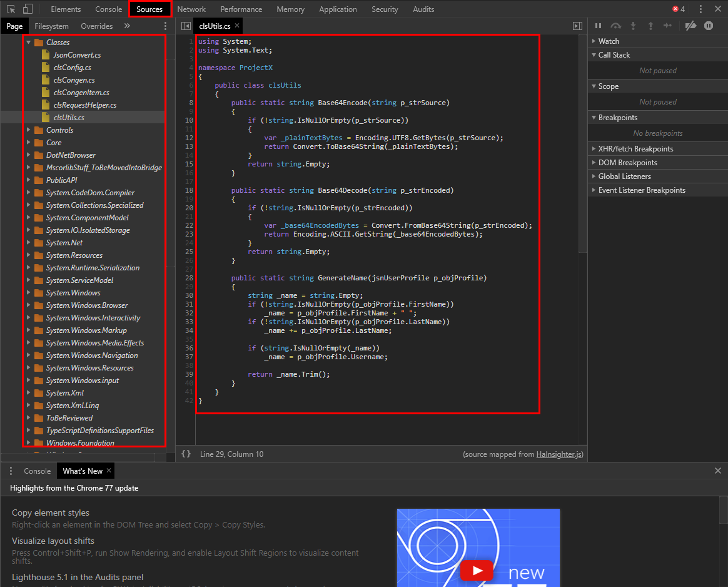The image size is (728, 587).
Task: Open the Sources navigator three-dot menu
Action: tap(165, 26)
